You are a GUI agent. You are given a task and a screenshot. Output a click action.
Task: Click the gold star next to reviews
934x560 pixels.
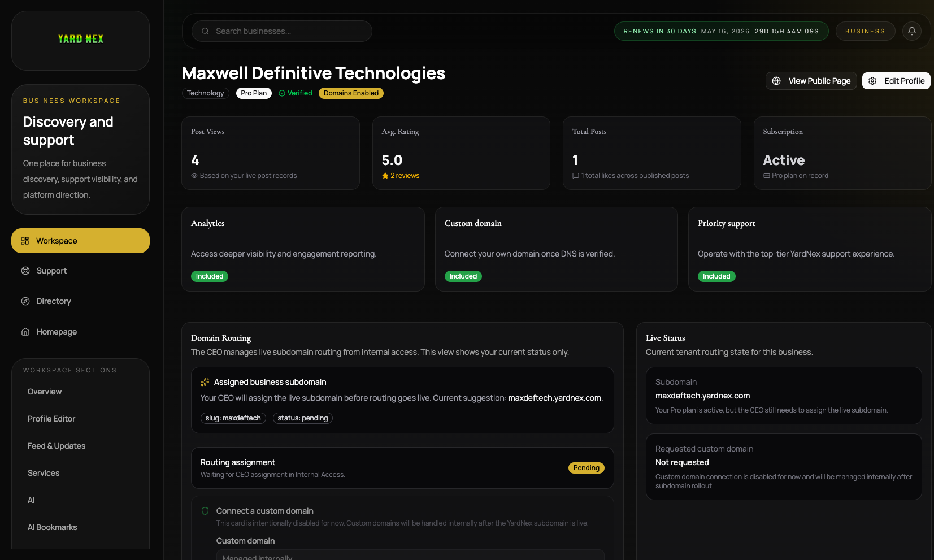tap(385, 176)
